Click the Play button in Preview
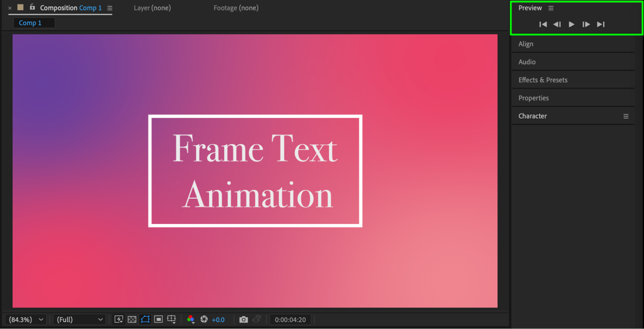Screen dimensions: 644x329 (571, 24)
